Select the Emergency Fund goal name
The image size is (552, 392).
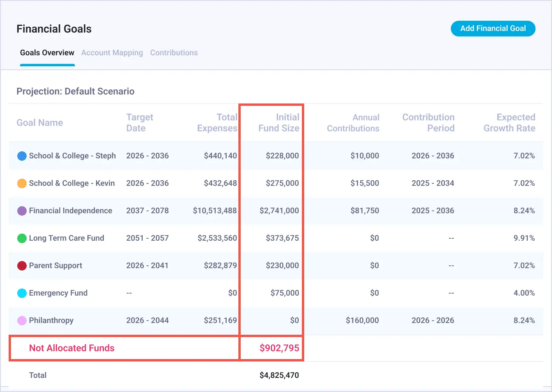pos(58,293)
